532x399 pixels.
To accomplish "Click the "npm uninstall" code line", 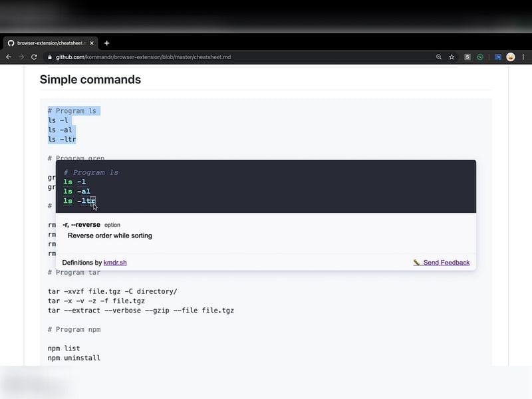I will [74, 358].
